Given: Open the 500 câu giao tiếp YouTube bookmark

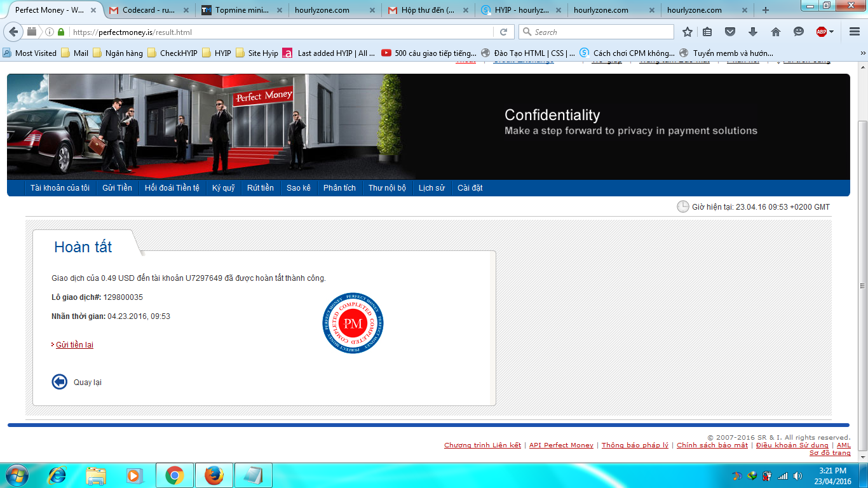Looking at the screenshot, I should pyautogui.click(x=429, y=53).
